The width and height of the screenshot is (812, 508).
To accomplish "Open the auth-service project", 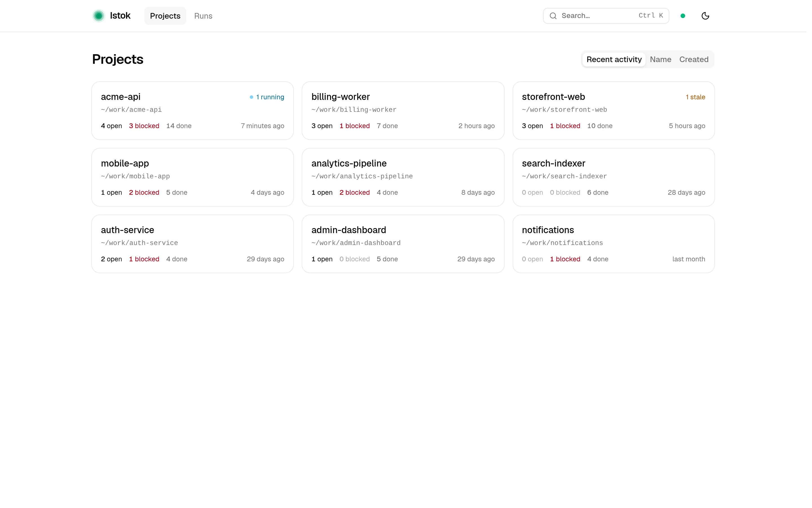I will 193,244.
